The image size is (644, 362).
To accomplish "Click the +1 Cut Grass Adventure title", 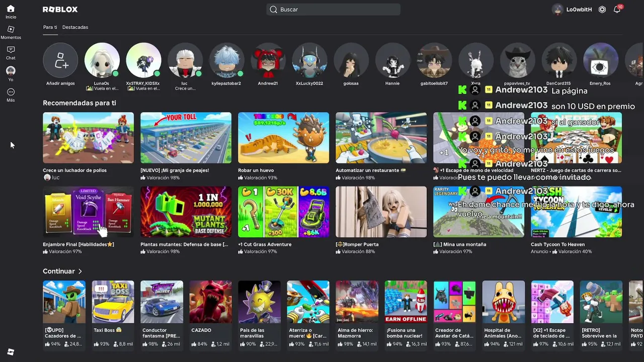I will [265, 244].
